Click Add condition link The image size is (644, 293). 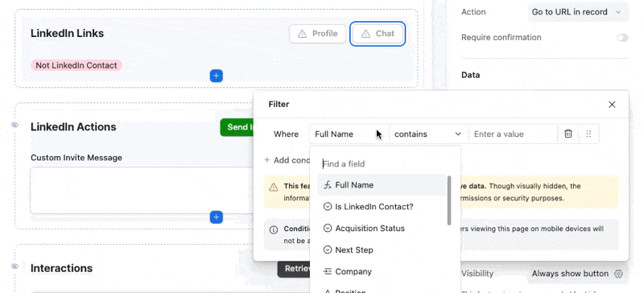point(287,160)
